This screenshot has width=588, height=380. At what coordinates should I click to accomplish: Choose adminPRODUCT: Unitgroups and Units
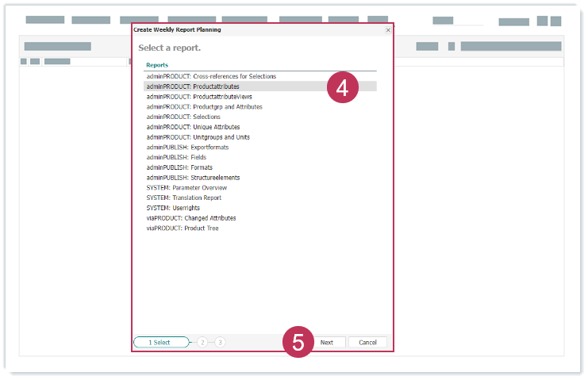(x=198, y=137)
